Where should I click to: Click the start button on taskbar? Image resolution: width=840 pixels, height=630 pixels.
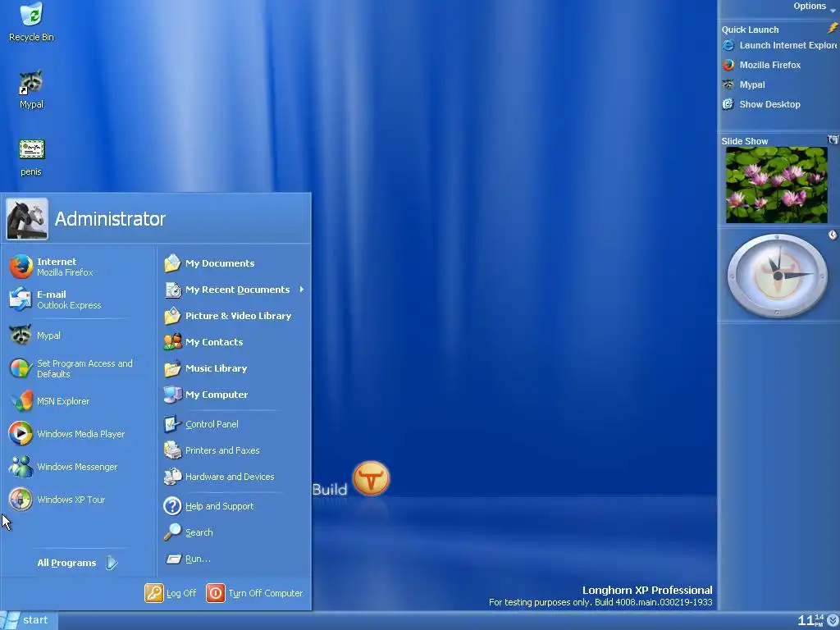[29, 620]
